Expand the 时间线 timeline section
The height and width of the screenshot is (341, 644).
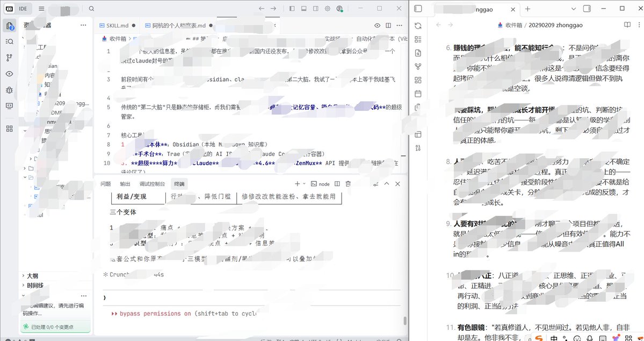point(35,286)
